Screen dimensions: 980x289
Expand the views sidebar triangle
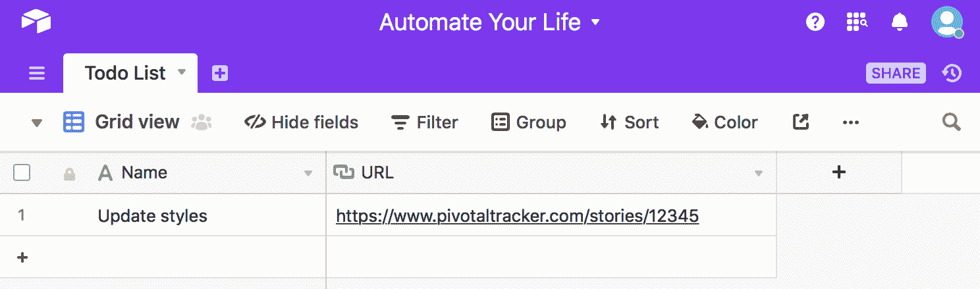tap(37, 122)
